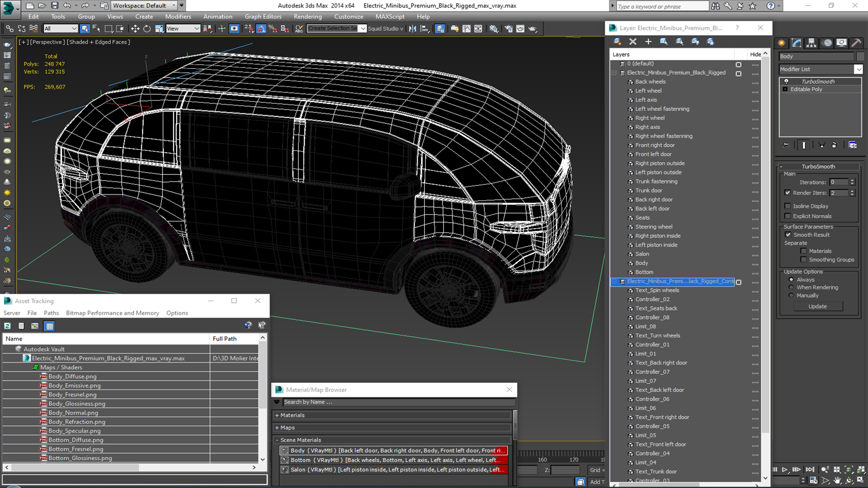Screen dimensions: 868x488
Task: Enable Explicit Normals checkbox
Action: point(788,216)
